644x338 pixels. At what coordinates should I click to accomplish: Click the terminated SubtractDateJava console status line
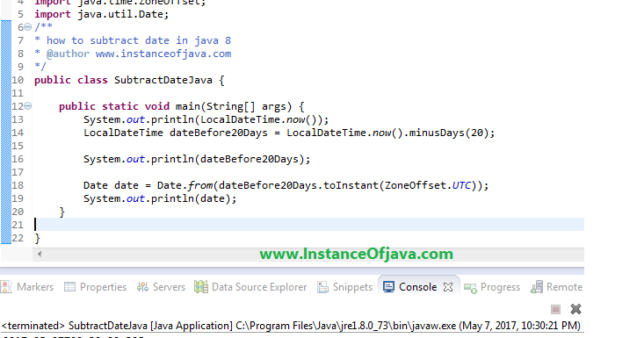291,326
